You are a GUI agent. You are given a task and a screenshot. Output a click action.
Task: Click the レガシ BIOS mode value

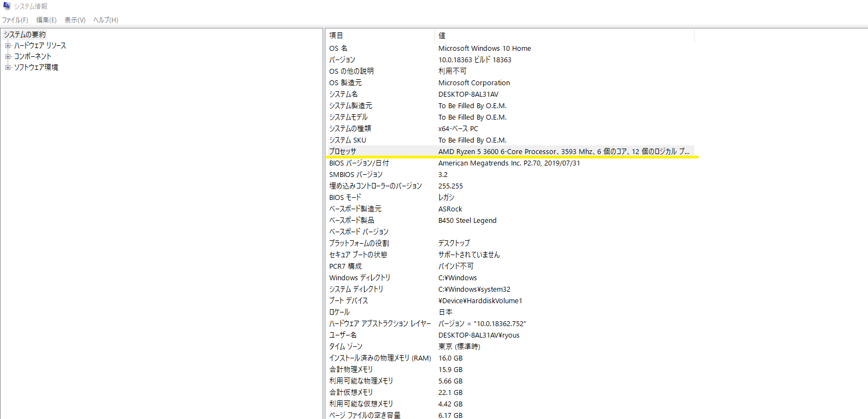coord(447,197)
